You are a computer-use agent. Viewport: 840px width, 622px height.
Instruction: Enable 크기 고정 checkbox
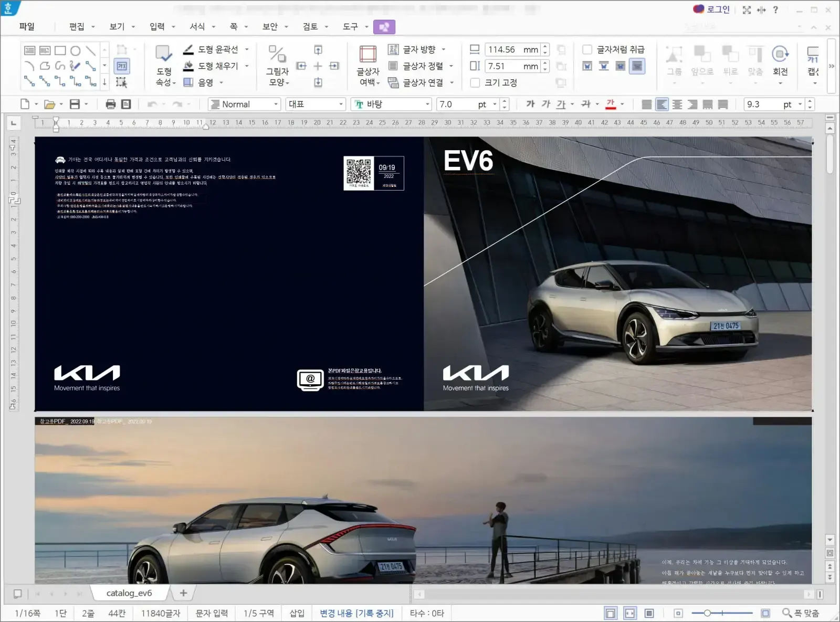[x=475, y=82]
